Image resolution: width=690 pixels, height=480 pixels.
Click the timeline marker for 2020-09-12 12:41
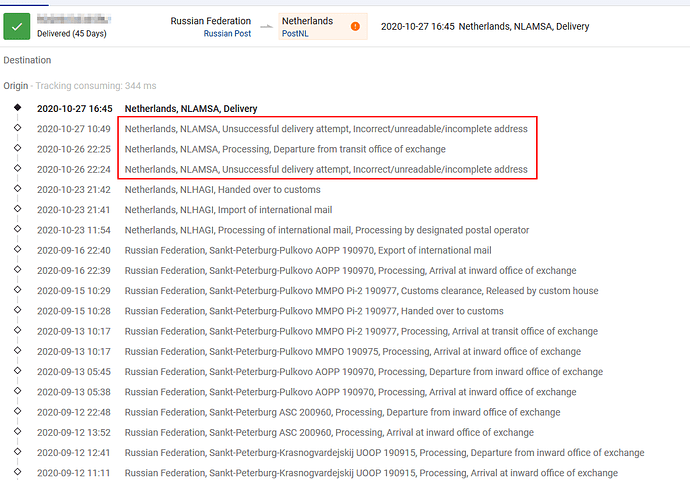point(18,451)
